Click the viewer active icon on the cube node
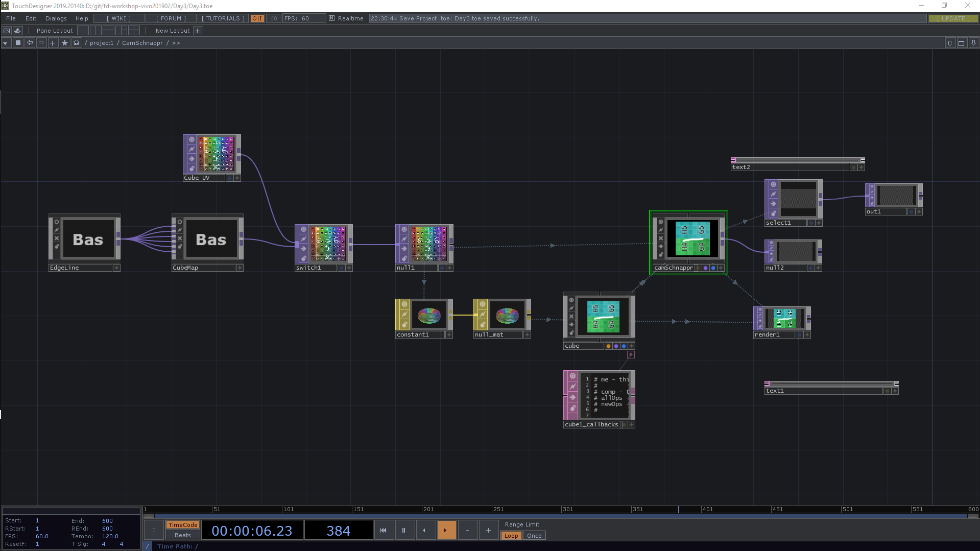980x551 pixels. (x=571, y=300)
